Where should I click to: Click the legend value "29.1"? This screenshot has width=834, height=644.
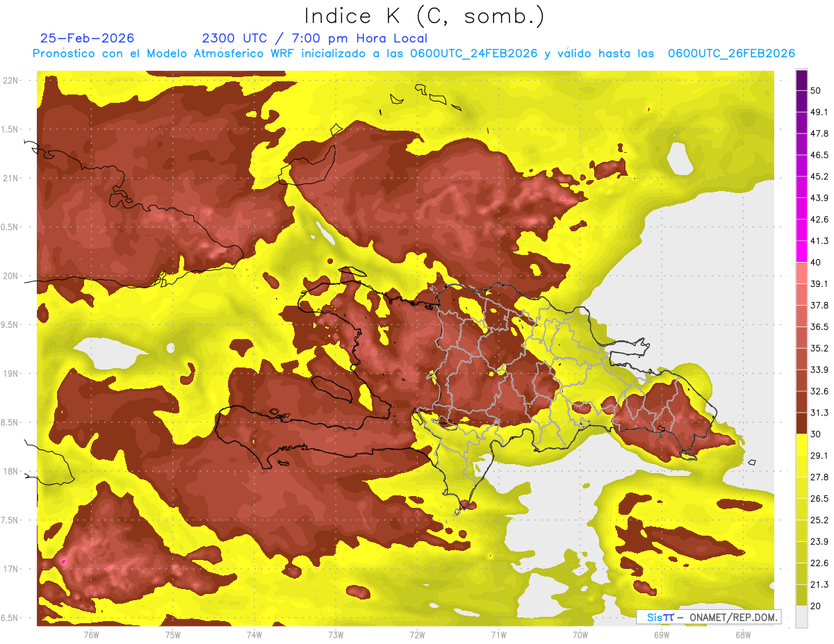pyautogui.click(x=819, y=455)
